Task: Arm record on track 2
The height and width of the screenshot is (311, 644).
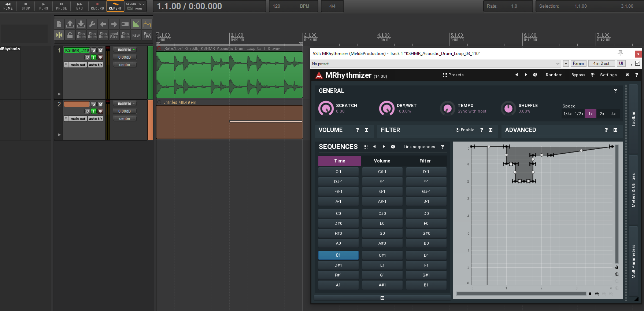Action: 100,111
